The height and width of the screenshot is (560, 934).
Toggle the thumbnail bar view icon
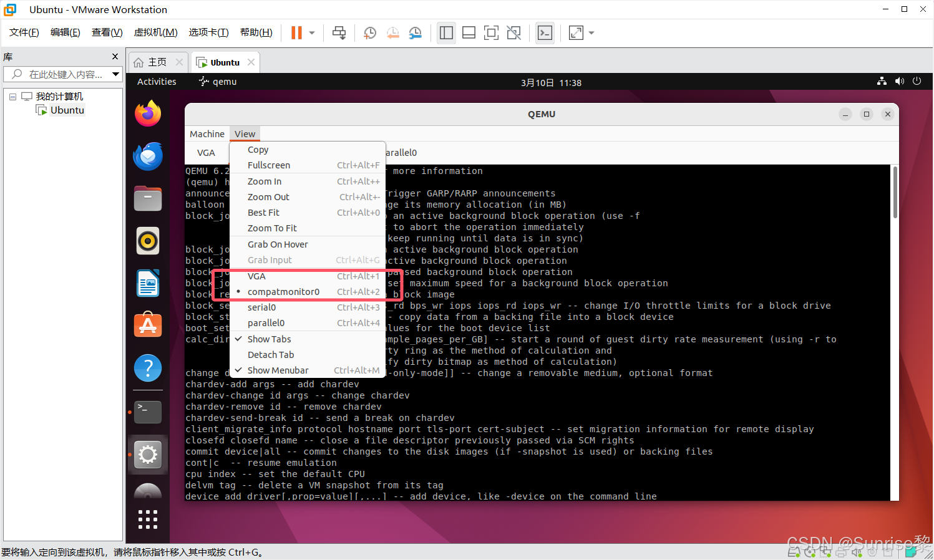pos(469,33)
